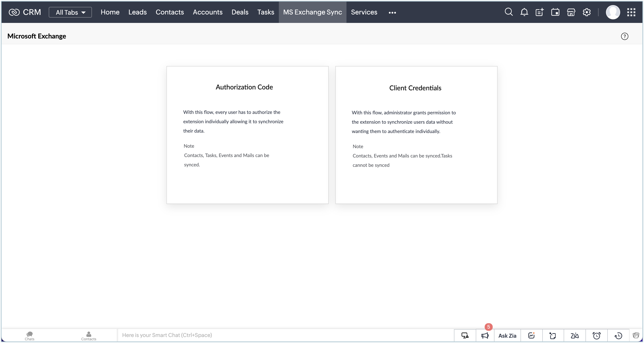Image resolution: width=644 pixels, height=343 pixels.
Task: Open the Services tab
Action: click(364, 12)
